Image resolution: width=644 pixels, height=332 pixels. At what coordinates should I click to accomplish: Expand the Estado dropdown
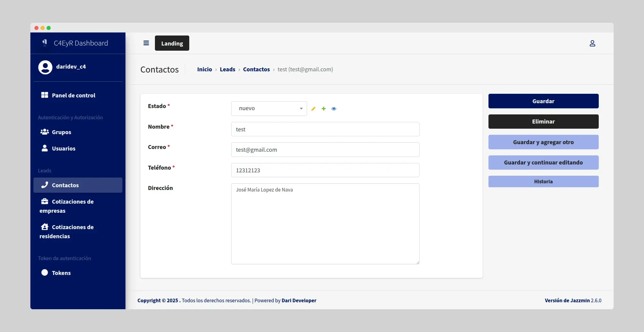(269, 108)
